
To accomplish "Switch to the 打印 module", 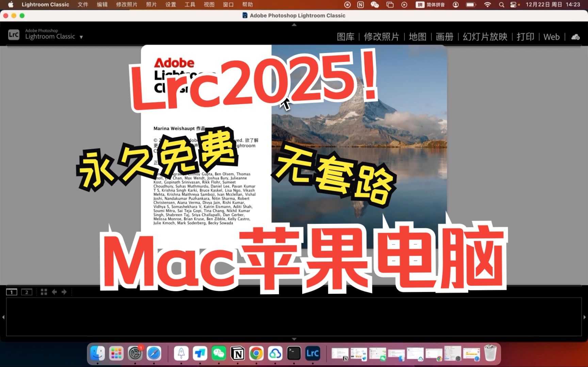I will (x=525, y=37).
